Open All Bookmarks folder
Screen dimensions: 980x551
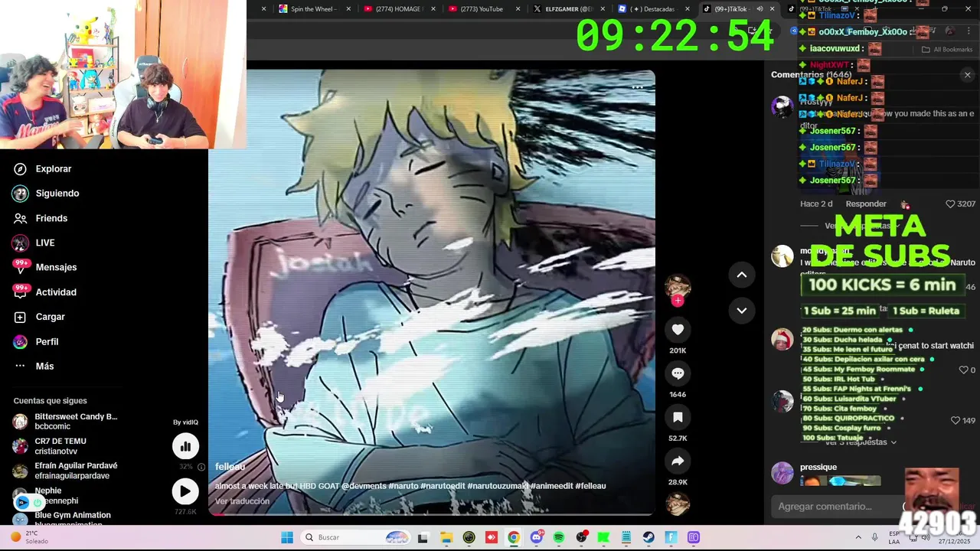click(x=947, y=50)
